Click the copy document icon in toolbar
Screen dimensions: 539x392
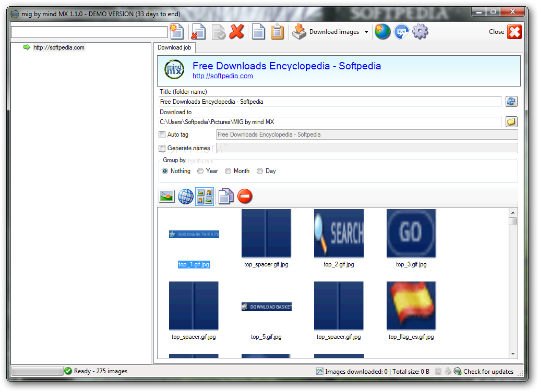click(x=258, y=32)
